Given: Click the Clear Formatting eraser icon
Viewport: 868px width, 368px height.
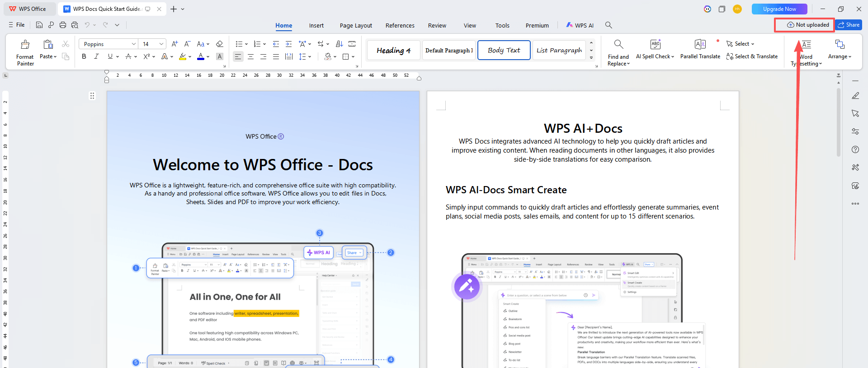Looking at the screenshot, I should (x=220, y=44).
